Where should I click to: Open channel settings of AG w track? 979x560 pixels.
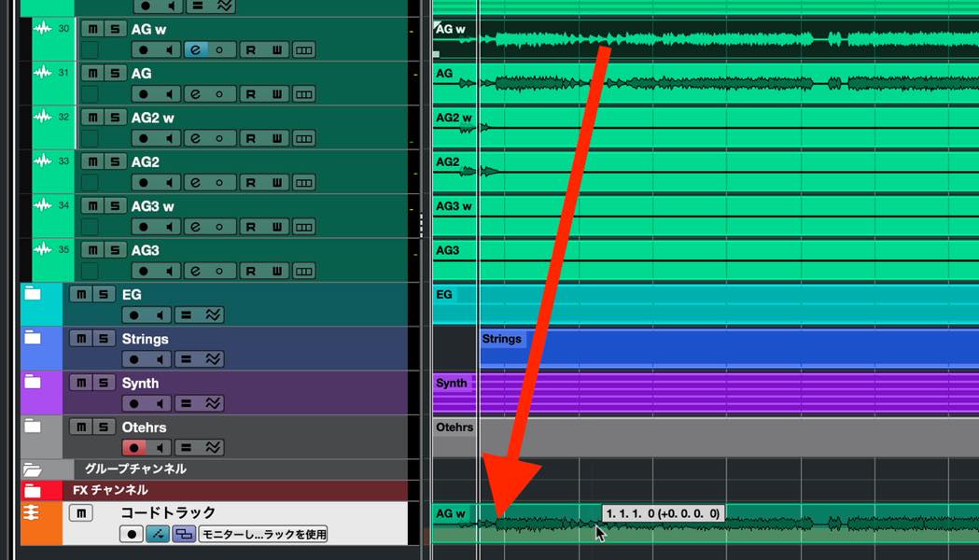[195, 50]
